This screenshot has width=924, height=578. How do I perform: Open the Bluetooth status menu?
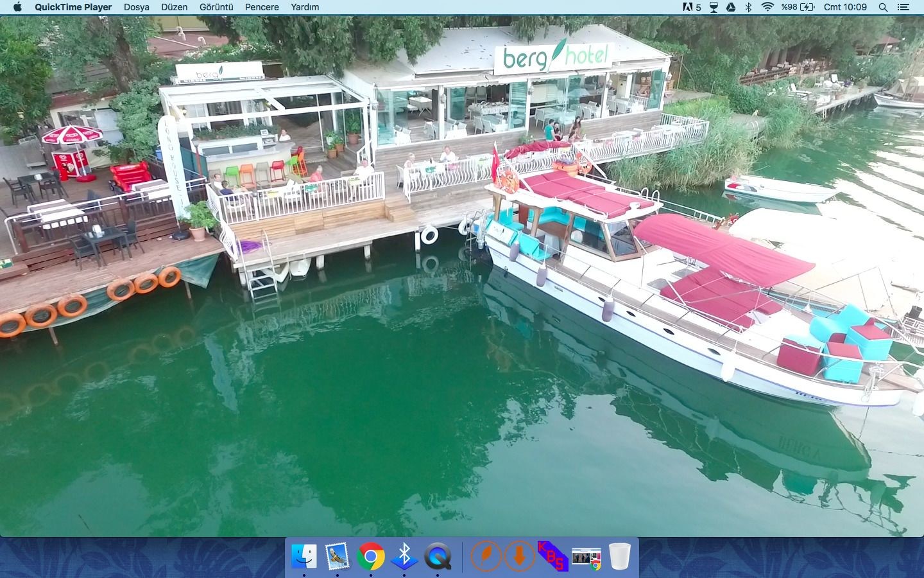[748, 7]
